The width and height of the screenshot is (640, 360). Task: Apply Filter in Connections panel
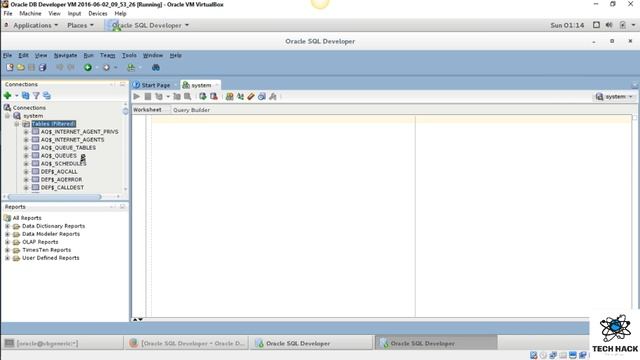tap(36, 96)
